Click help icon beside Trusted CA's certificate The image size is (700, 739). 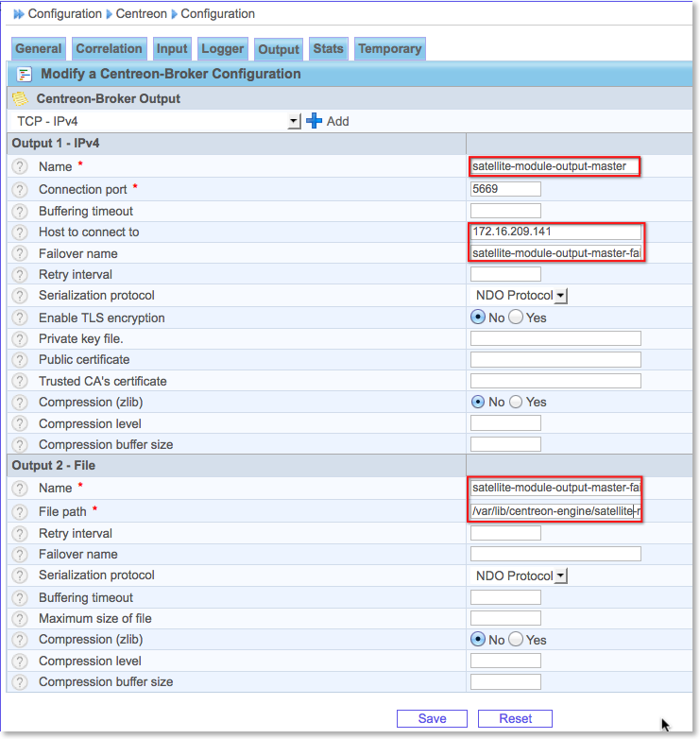[20, 382]
